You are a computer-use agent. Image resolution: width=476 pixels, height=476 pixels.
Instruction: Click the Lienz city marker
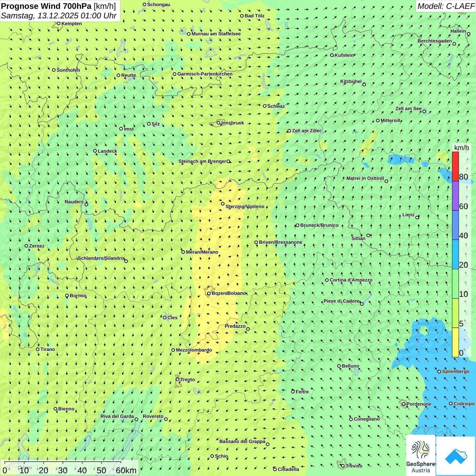(x=417, y=217)
